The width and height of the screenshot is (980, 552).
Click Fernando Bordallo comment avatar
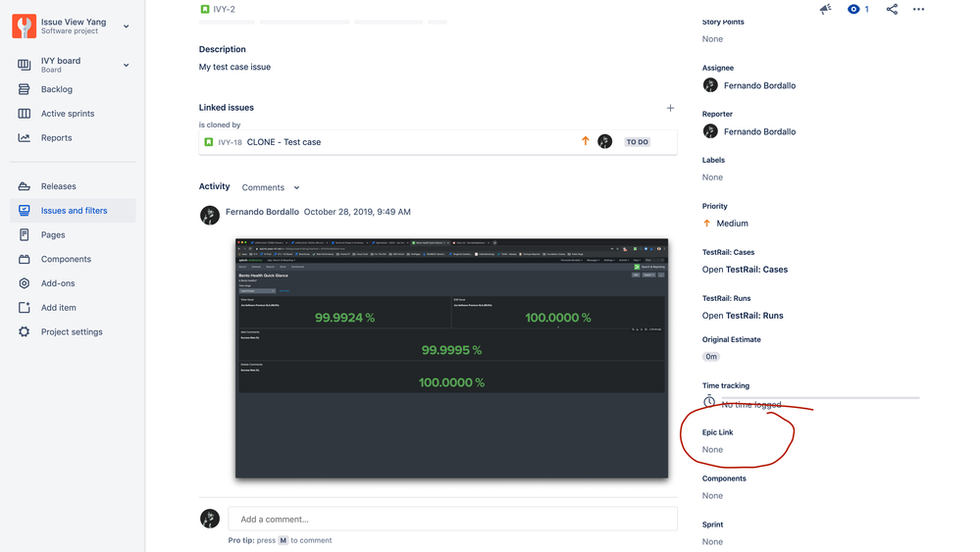pos(209,216)
